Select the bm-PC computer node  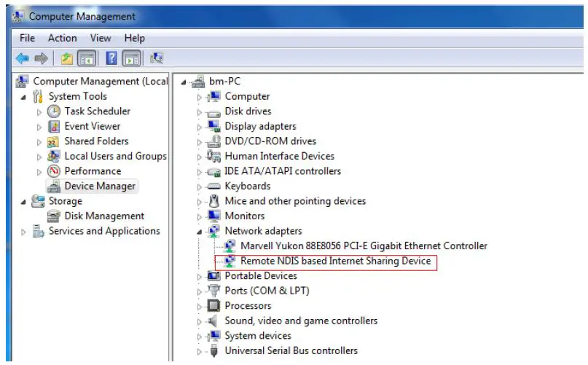[x=224, y=82]
